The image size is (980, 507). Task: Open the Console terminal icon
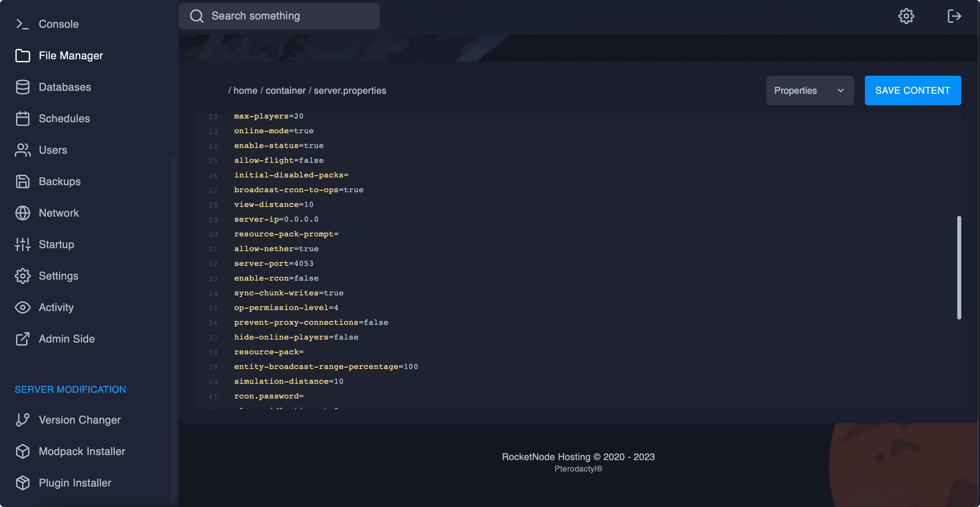22,24
